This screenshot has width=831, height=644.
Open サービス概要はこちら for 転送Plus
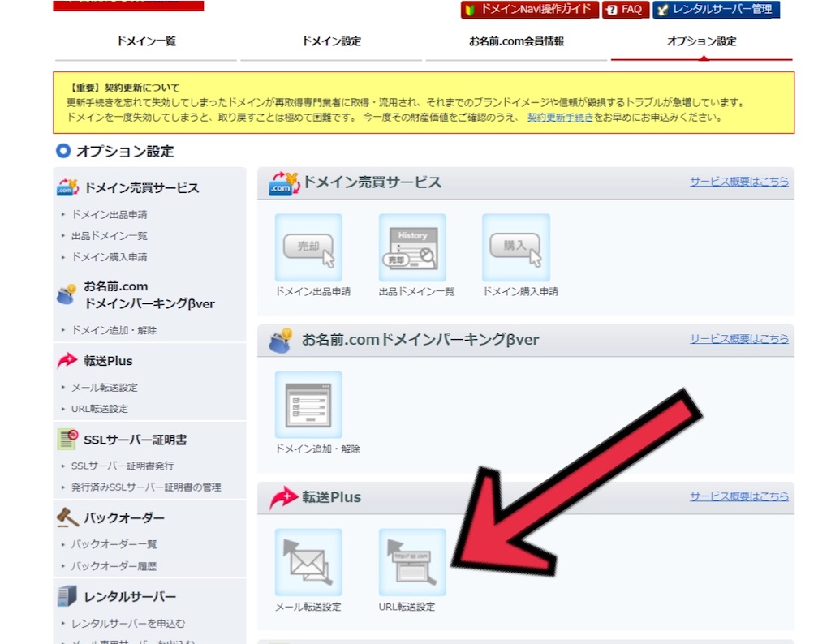pos(739,496)
